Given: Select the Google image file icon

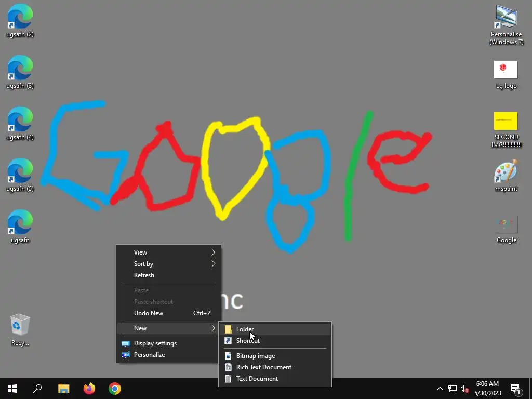Looking at the screenshot, I should pos(506,230).
